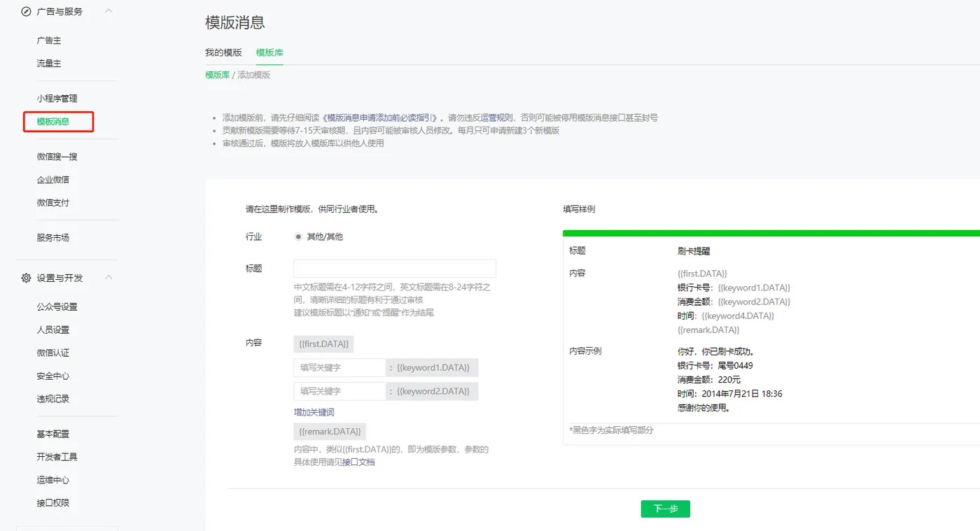
Task: Focus the keyword field for keyword2.DATA
Action: point(339,391)
